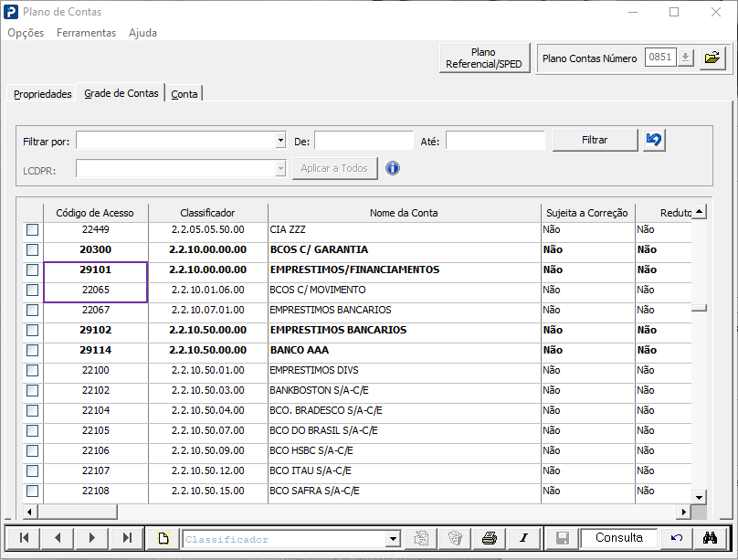Check the box for account 29102
Viewport: 738px width, 560px height.
pos(33,331)
